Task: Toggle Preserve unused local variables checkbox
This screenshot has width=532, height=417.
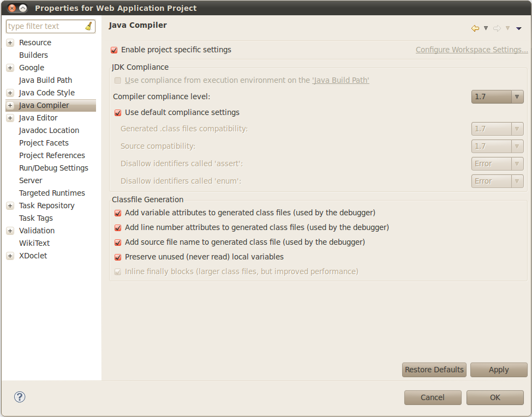Action: 118,257
